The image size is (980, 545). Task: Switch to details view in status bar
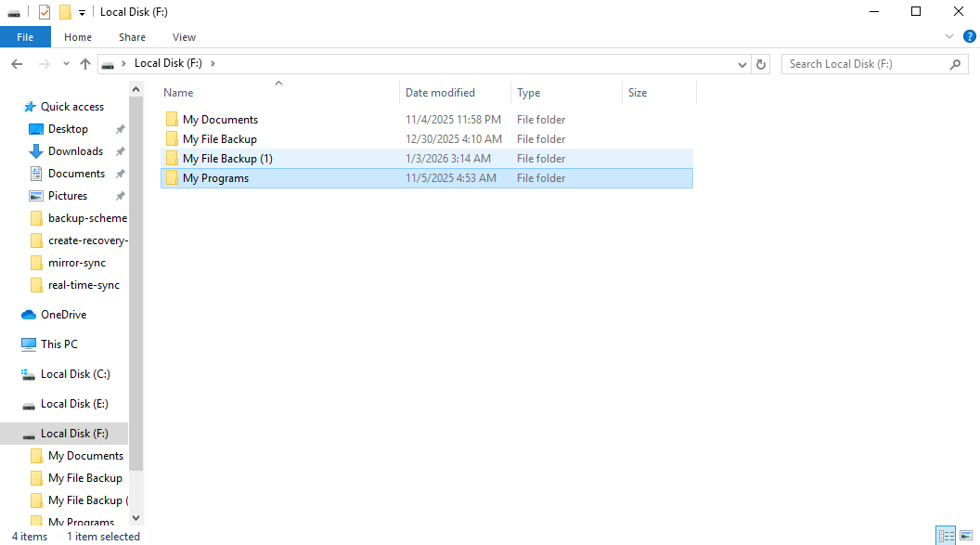tap(947, 536)
